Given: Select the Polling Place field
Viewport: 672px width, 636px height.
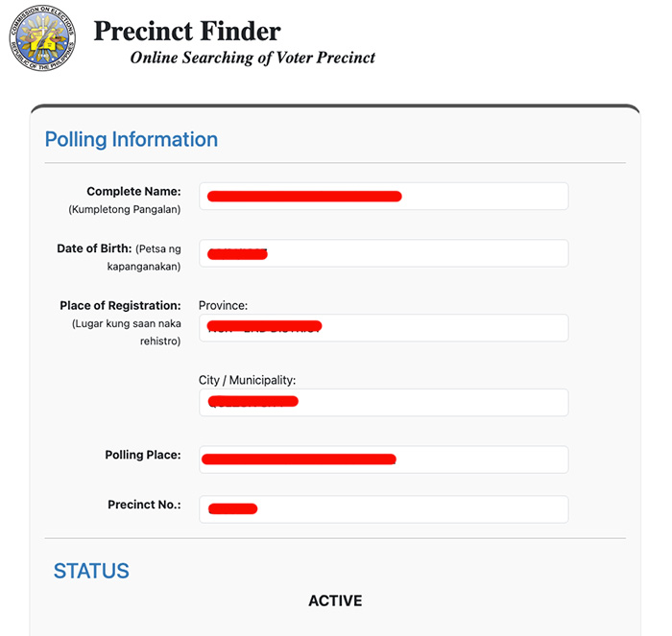Looking at the screenshot, I should click(x=383, y=459).
